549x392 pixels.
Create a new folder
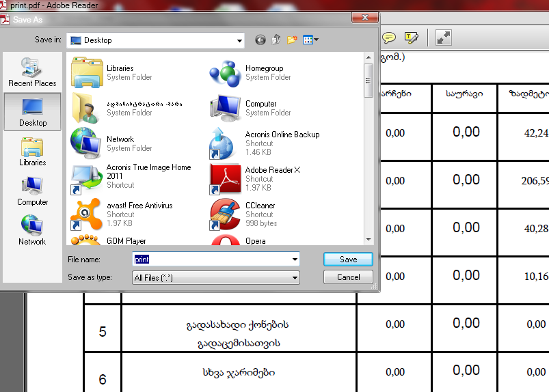[x=292, y=40]
